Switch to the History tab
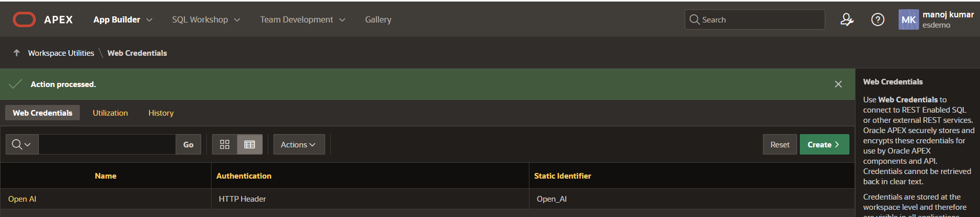980x217 pixels. click(161, 113)
